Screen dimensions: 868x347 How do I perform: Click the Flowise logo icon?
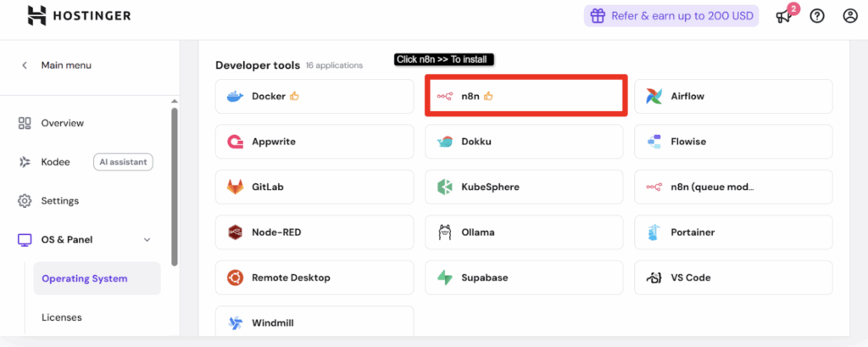click(654, 142)
